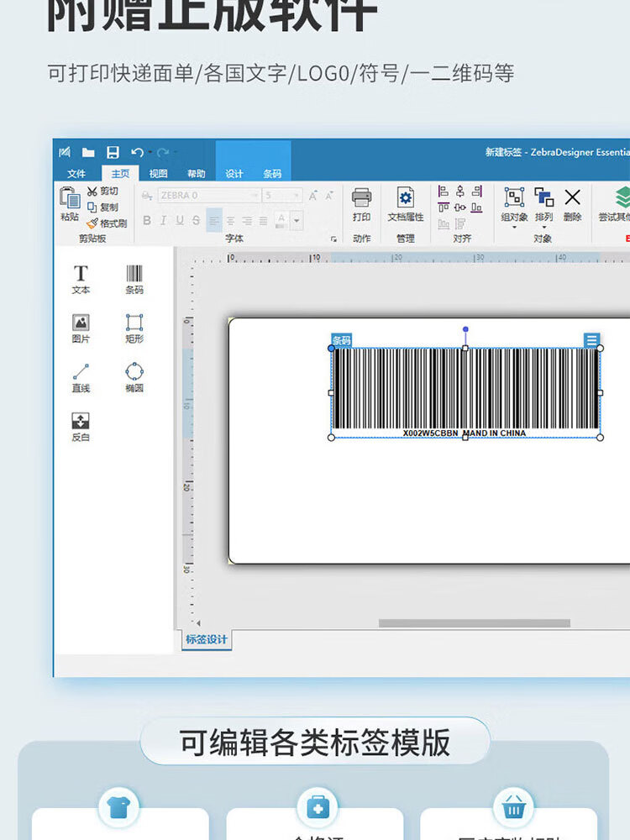This screenshot has height=840, width=630.
Task: Open the File (文件) menu
Action: (76, 174)
